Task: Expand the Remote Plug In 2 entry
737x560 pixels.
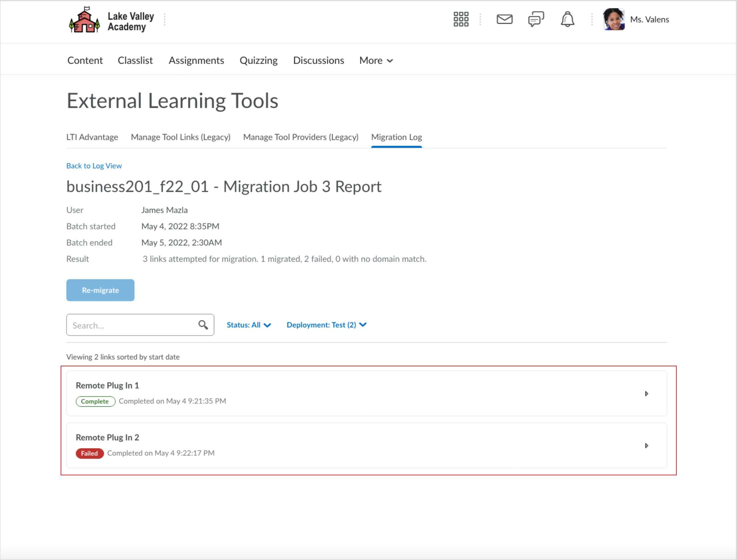Action: click(646, 445)
